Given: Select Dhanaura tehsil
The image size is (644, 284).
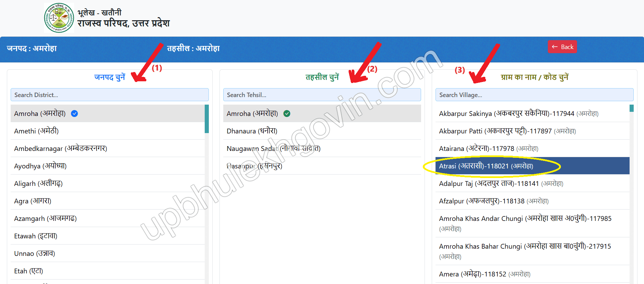Looking at the screenshot, I should point(322,131).
